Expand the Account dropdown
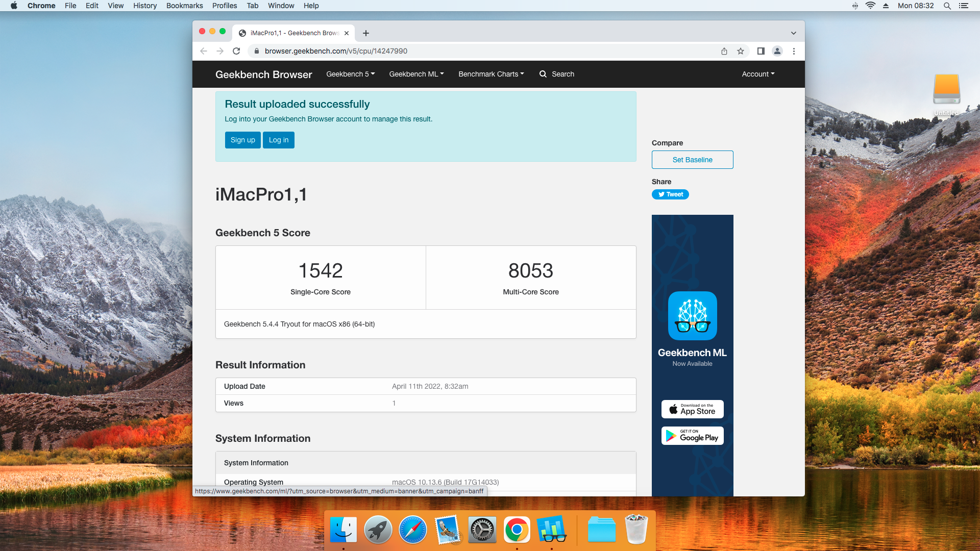 point(758,74)
